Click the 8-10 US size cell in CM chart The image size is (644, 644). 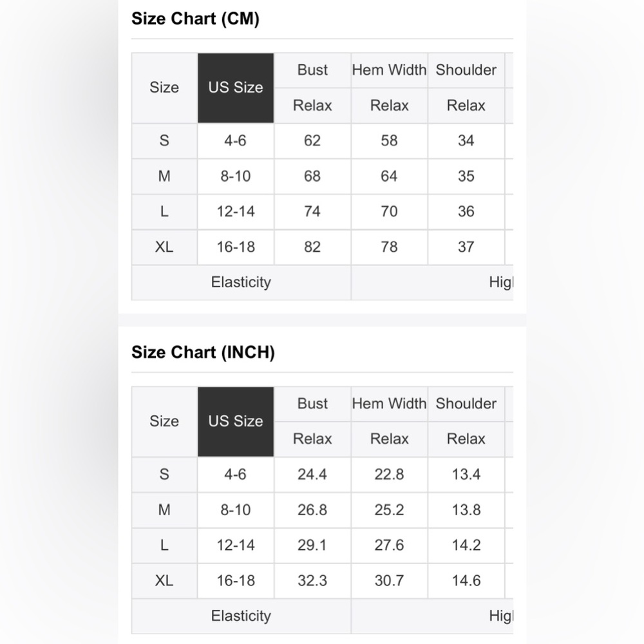pos(236,176)
